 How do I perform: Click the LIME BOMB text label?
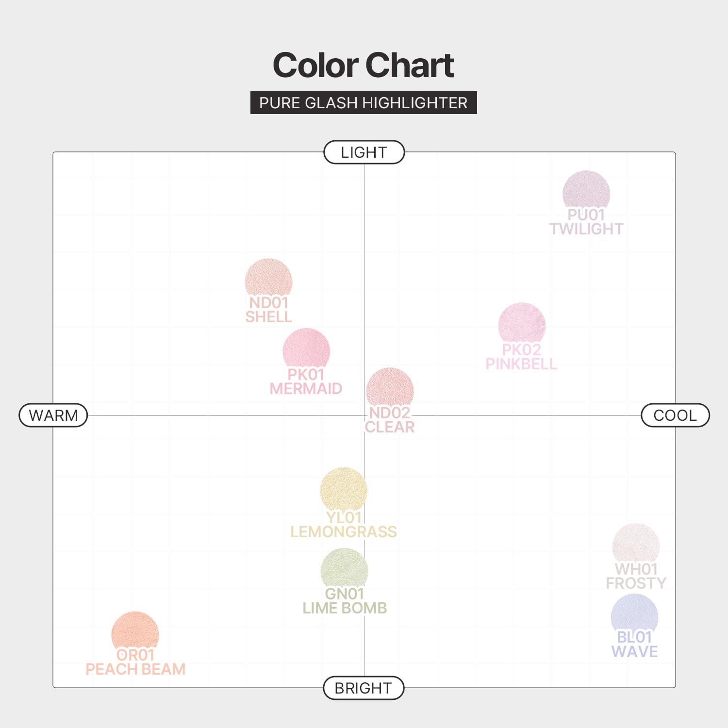345,608
